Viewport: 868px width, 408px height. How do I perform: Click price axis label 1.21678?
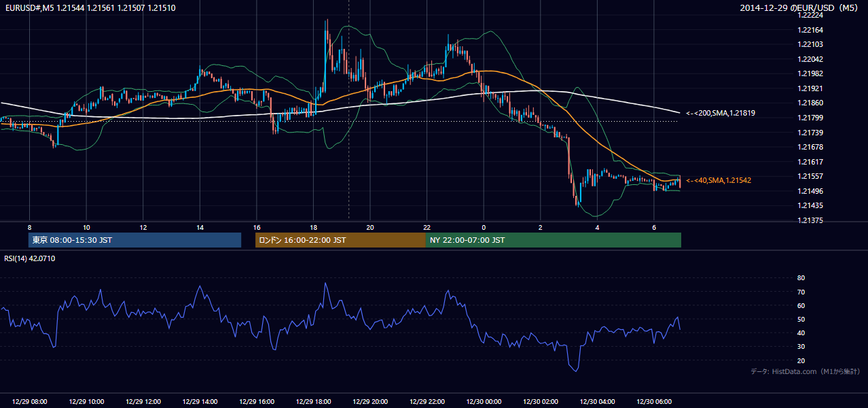[810, 147]
